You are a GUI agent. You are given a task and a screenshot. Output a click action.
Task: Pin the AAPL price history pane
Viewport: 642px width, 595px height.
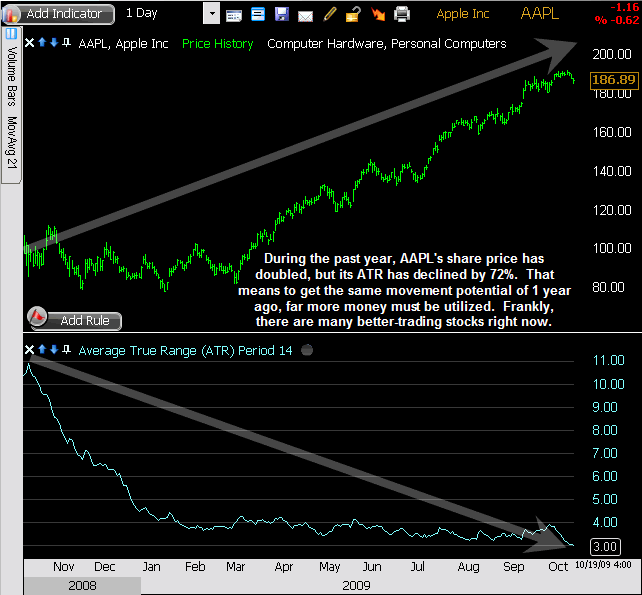pyautogui.click(x=66, y=42)
